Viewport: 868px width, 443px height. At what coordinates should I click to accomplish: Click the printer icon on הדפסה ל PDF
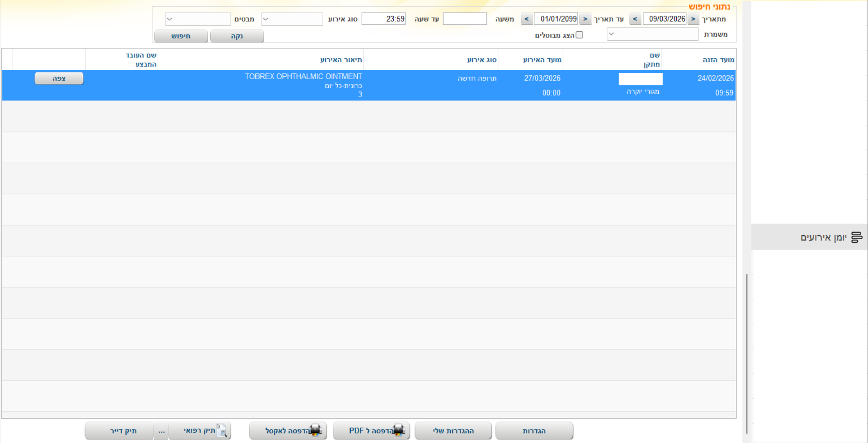398,430
